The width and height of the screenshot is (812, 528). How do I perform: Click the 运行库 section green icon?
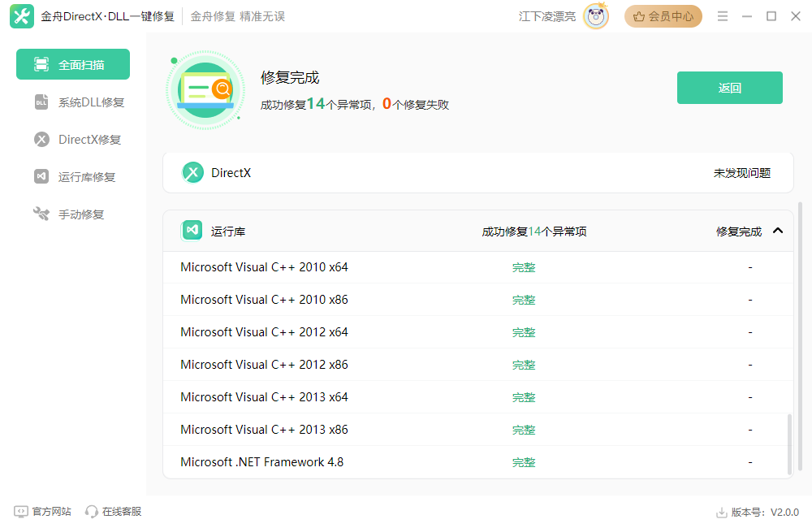click(x=192, y=230)
